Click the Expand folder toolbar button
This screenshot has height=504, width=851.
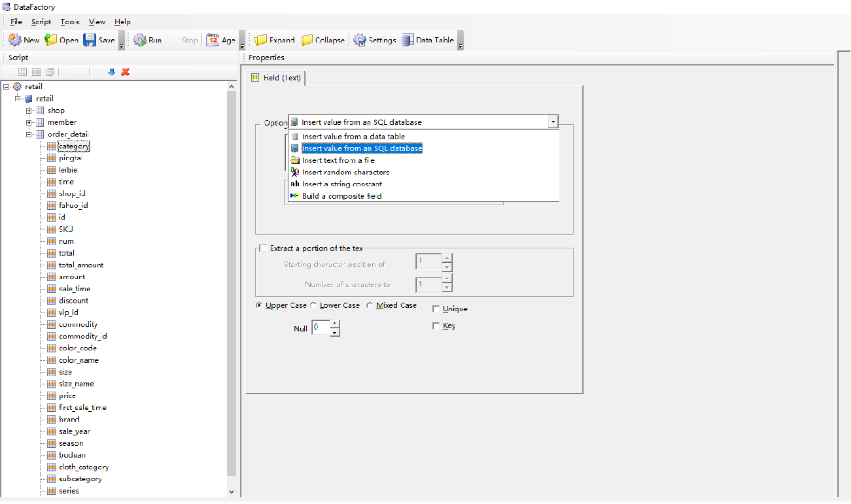(x=275, y=40)
